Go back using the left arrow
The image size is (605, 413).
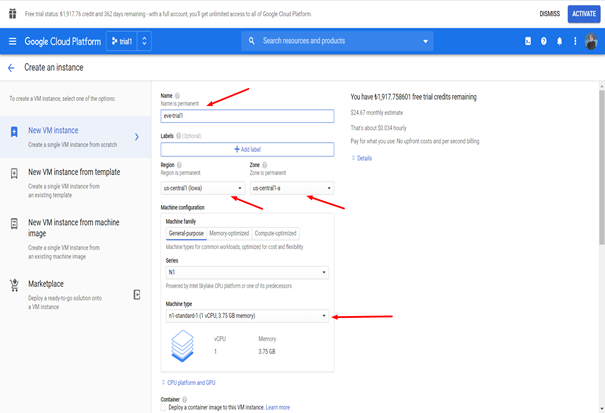pyautogui.click(x=11, y=68)
